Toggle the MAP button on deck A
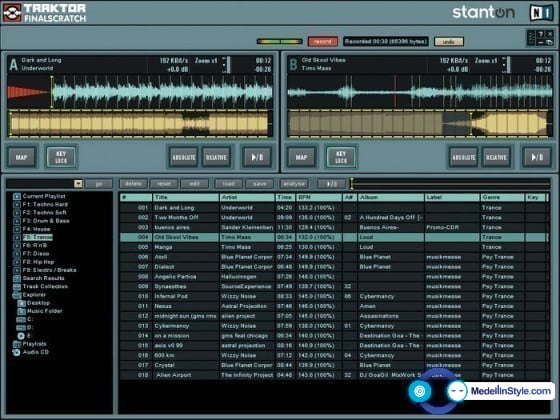The width and height of the screenshot is (560, 420). (21, 157)
